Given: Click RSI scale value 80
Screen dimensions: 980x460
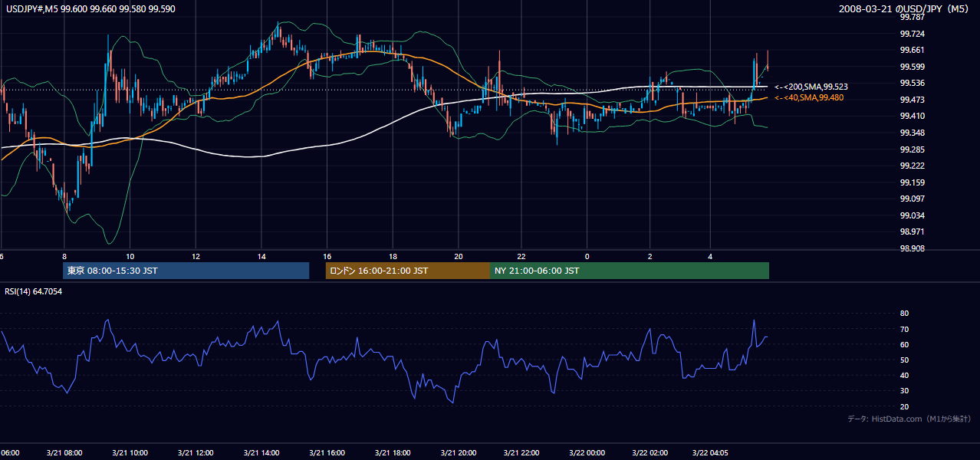Looking at the screenshot, I should (905, 314).
